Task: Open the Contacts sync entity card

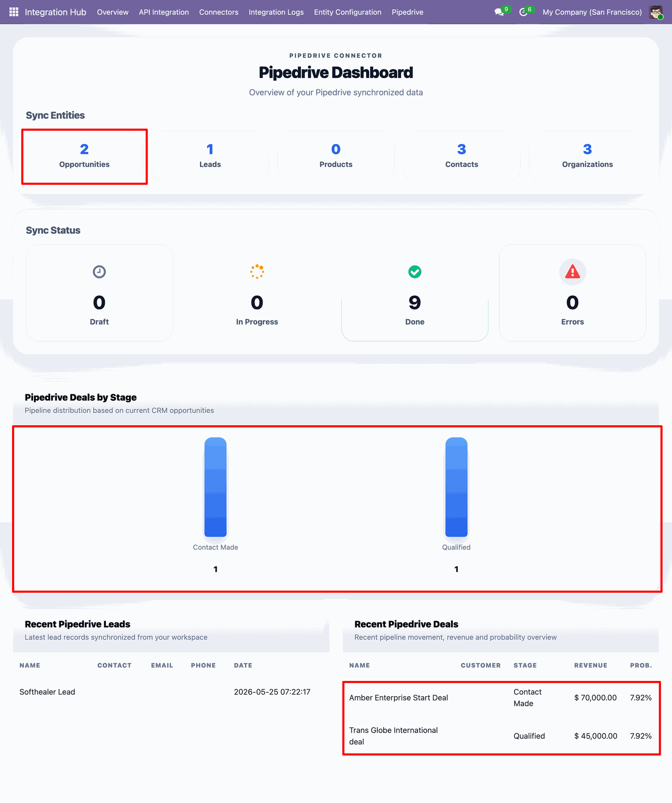Action: pos(462,156)
